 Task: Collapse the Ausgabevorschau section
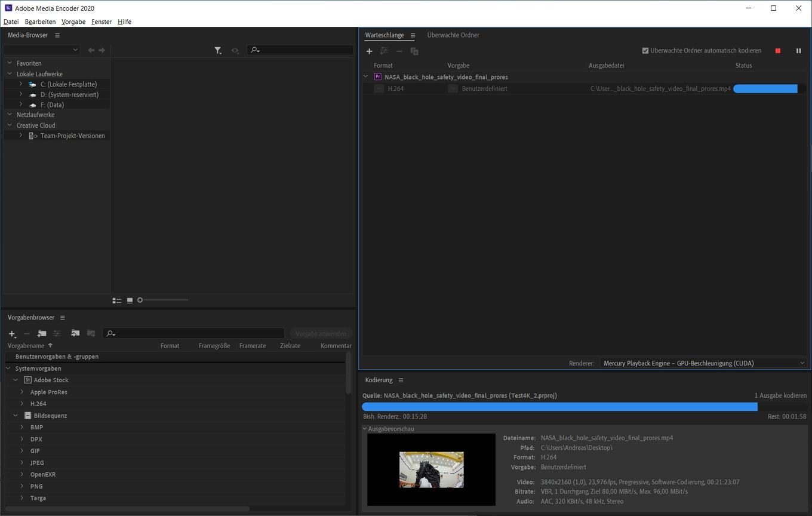tap(365, 429)
